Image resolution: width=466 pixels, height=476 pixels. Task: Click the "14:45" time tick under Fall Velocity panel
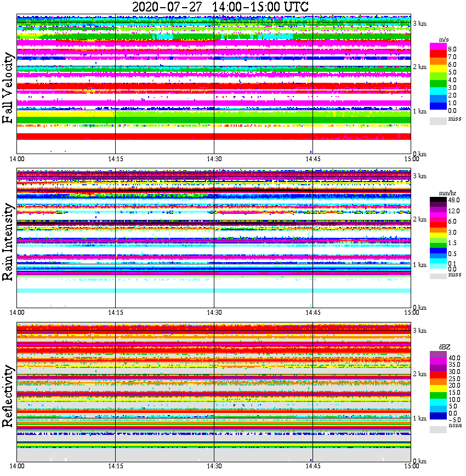pyautogui.click(x=313, y=159)
